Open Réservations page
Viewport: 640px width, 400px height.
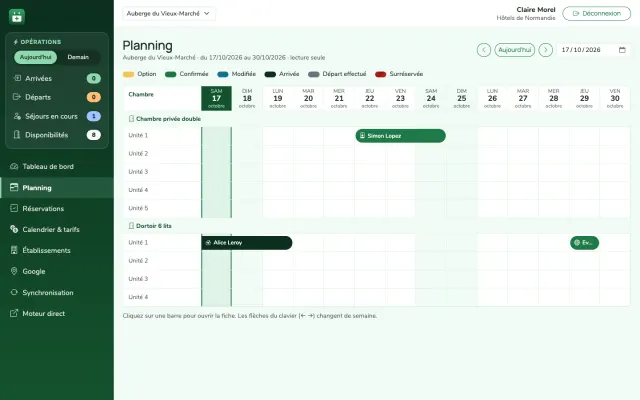point(57,208)
